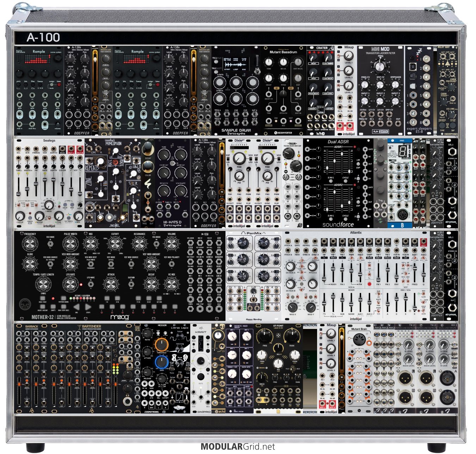Click the Sealegs Drive knob

pyautogui.click(x=20, y=215)
